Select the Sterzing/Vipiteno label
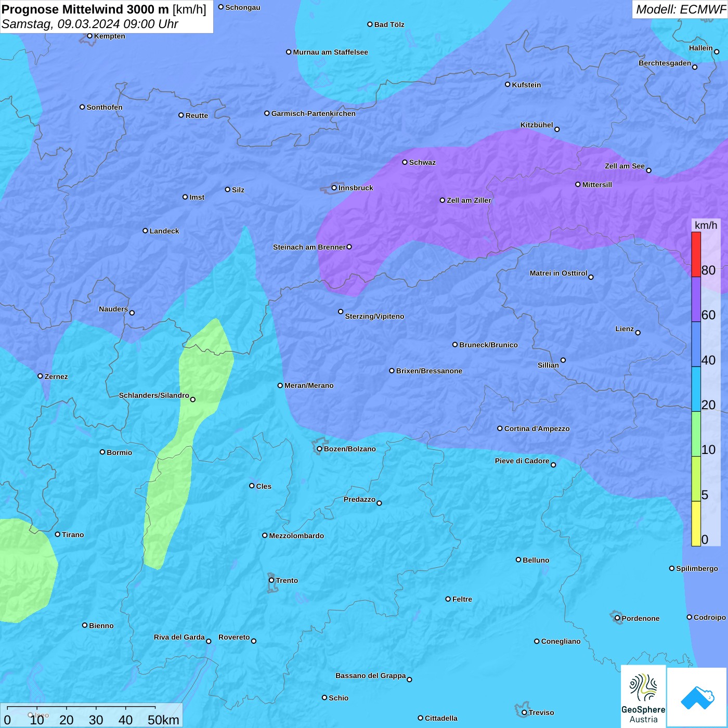728x728 pixels. (374, 316)
